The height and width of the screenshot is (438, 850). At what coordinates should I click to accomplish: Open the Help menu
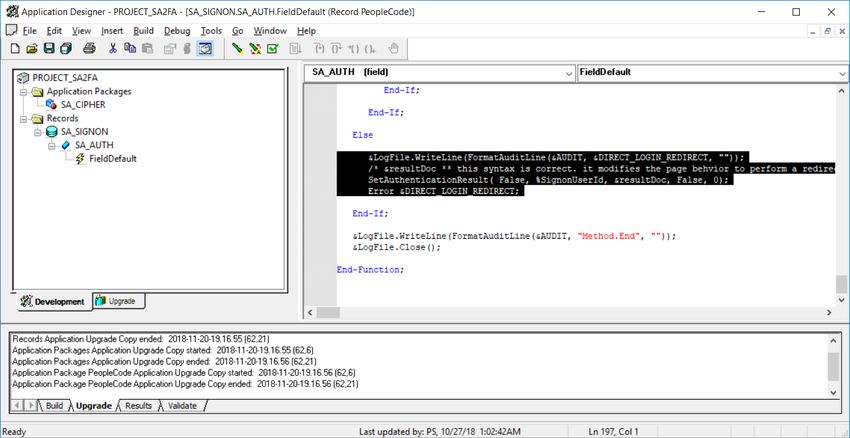[306, 31]
